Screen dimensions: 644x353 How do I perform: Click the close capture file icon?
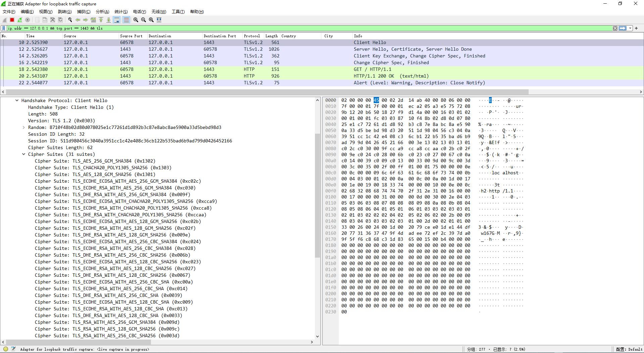(53, 20)
